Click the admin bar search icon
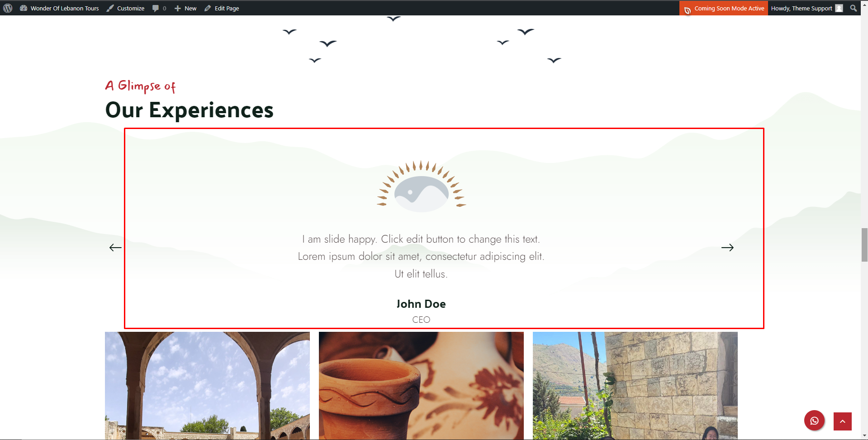Screen dimensions: 868x440 pyautogui.click(x=854, y=8)
